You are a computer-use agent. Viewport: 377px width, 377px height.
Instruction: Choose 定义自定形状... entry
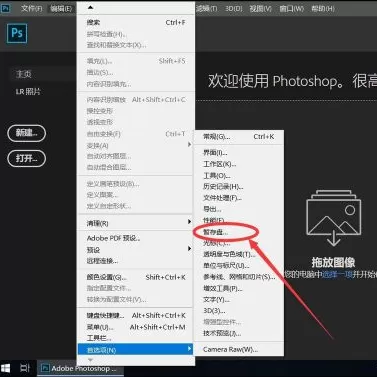click(x=136, y=206)
